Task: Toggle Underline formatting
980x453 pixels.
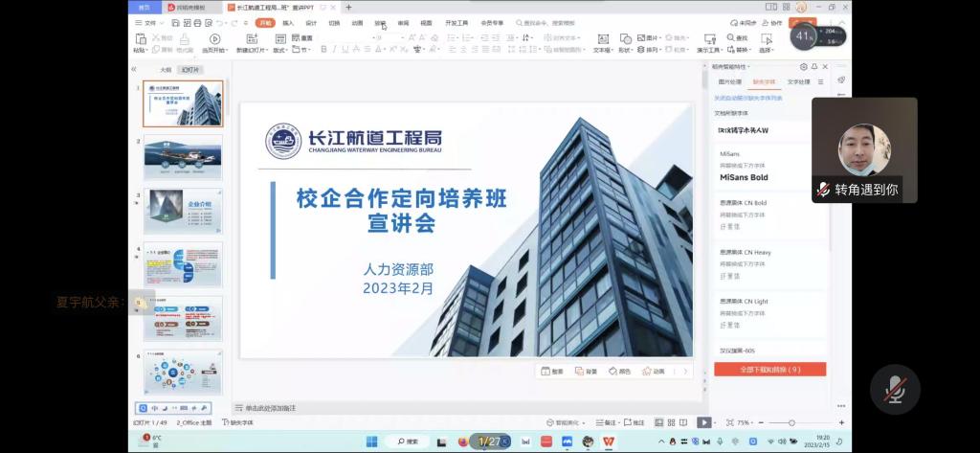Action: [345, 50]
